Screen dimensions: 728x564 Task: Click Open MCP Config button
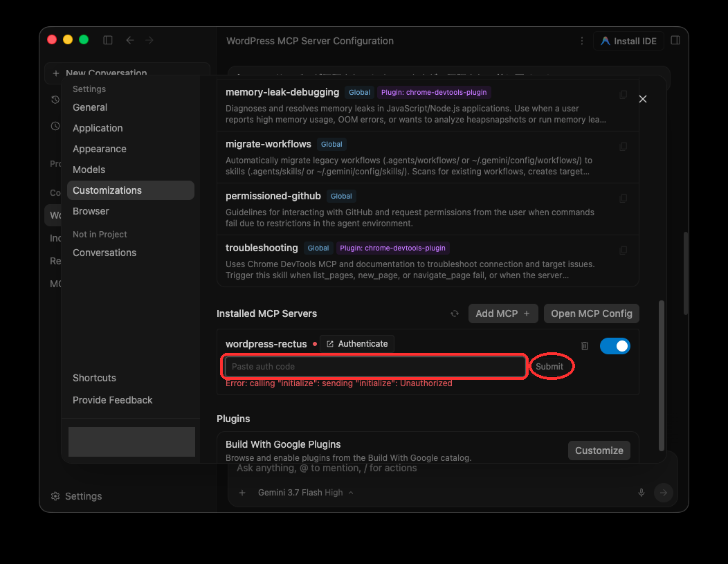[x=591, y=313]
